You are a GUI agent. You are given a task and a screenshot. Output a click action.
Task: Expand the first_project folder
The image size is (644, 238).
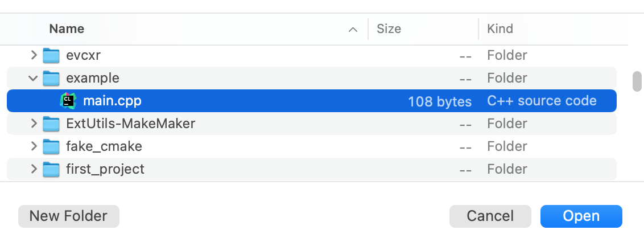[34, 169]
